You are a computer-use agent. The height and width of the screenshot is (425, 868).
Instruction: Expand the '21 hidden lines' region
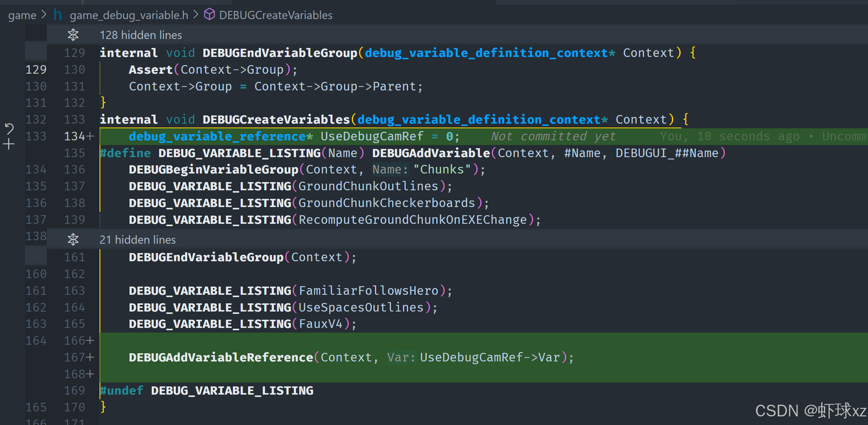[138, 239]
